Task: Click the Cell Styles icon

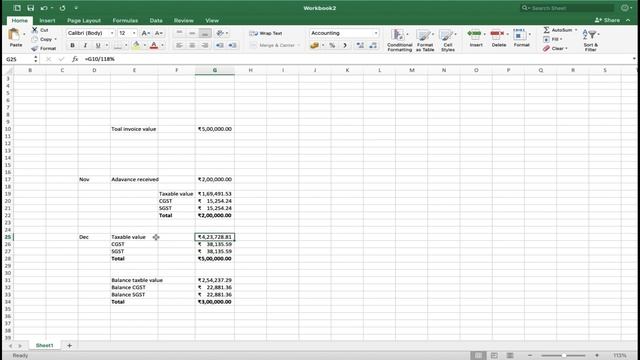Action: point(447,35)
